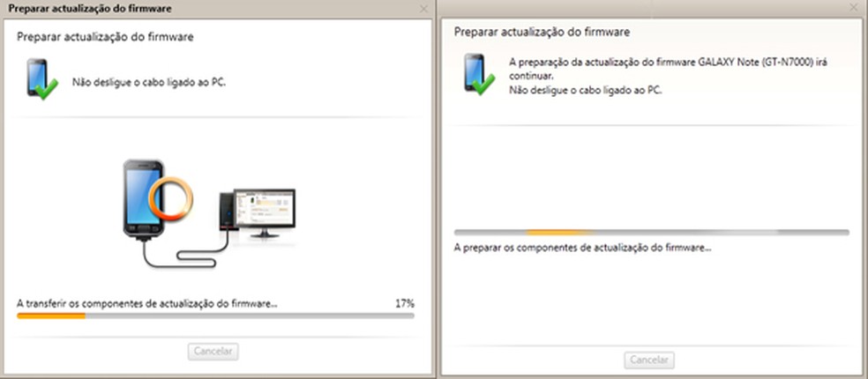
Task: Close the right firmware update dialog
Action: coord(855,7)
